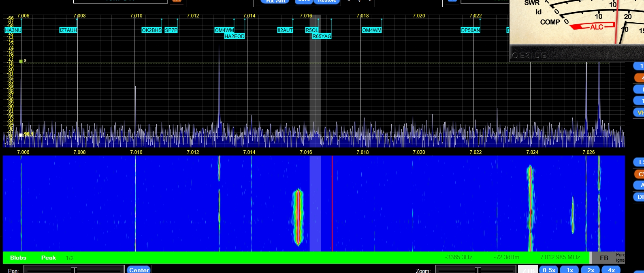
Task: Click the FB button in status bar
Action: (604, 258)
